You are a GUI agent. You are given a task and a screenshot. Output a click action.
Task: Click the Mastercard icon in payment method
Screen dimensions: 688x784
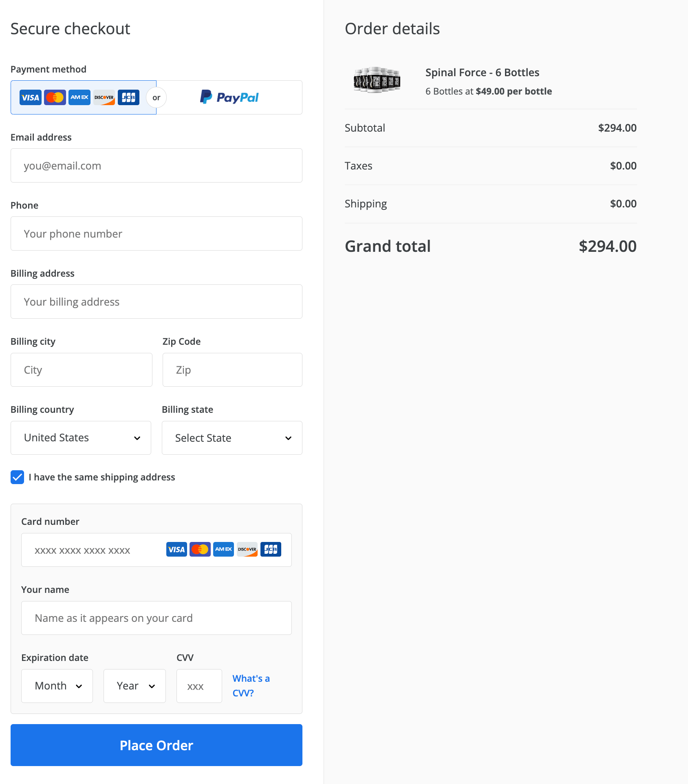click(x=55, y=98)
